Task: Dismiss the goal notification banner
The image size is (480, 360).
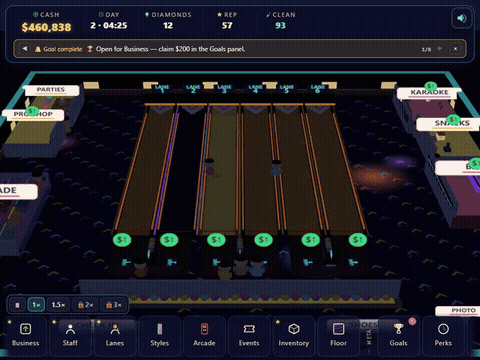Action: [455, 49]
